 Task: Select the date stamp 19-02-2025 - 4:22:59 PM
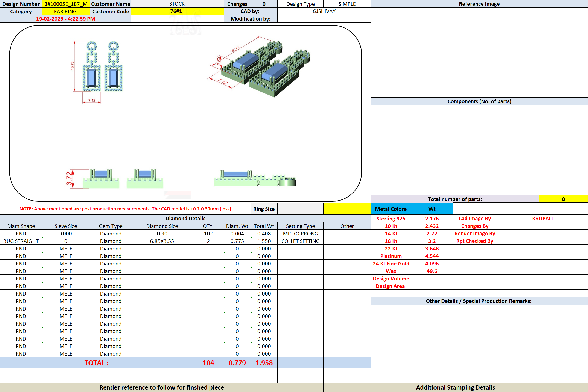65,19
